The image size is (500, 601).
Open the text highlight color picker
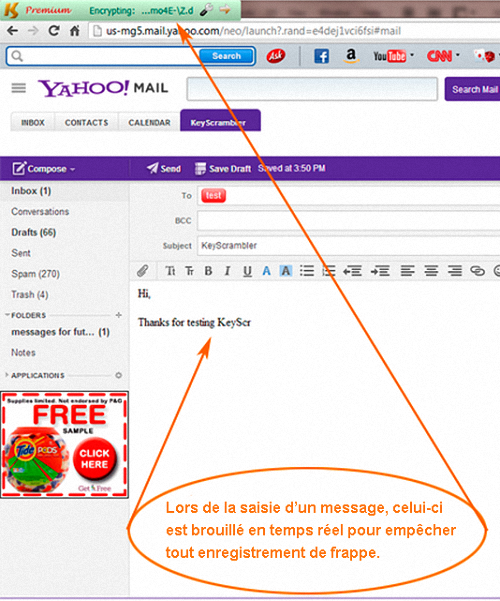tap(286, 271)
